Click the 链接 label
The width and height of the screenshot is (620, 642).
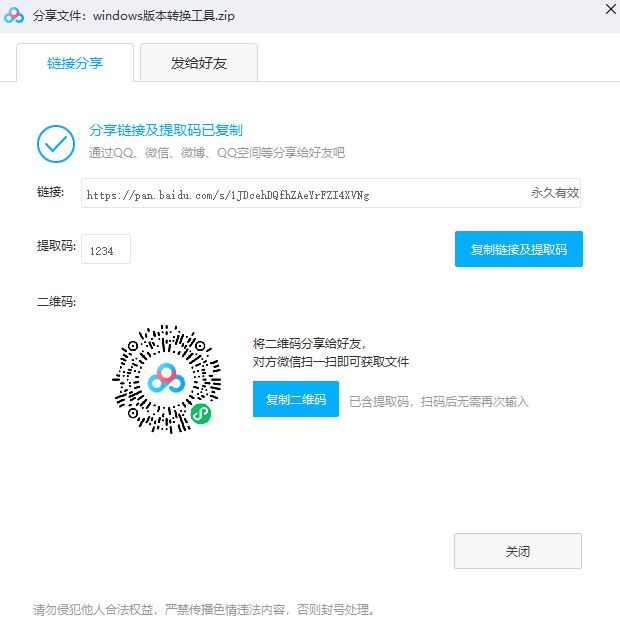pos(50,192)
